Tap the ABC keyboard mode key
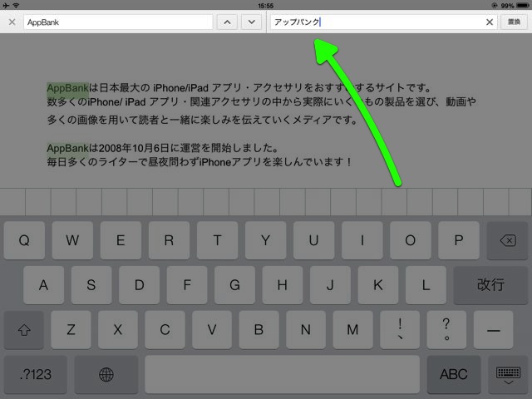Viewport: 532px width, 399px height. tap(454, 375)
